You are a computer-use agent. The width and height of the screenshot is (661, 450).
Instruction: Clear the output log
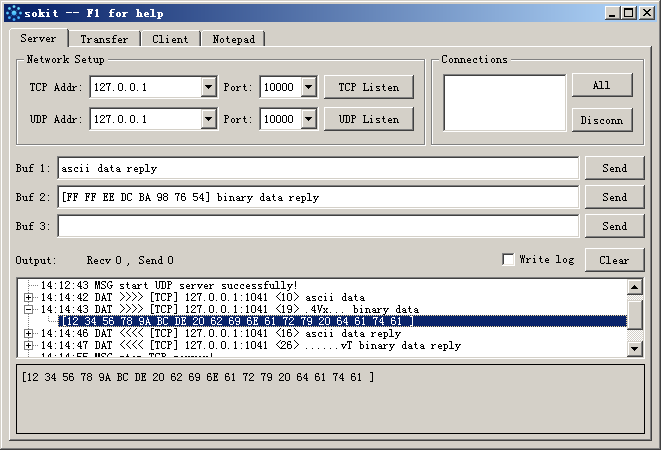[614, 260]
